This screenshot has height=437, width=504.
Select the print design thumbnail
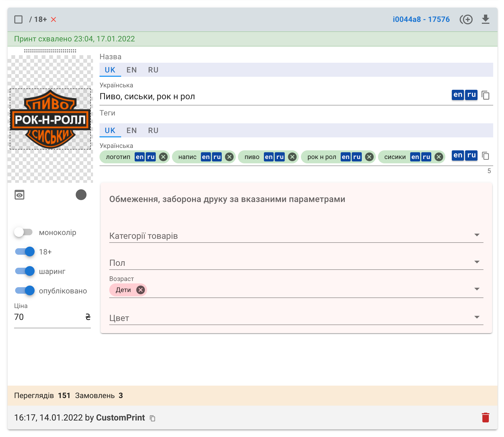point(50,119)
